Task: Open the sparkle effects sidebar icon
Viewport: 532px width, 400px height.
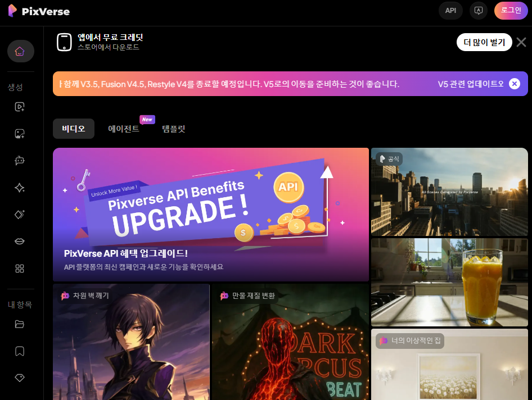Action: (x=20, y=188)
